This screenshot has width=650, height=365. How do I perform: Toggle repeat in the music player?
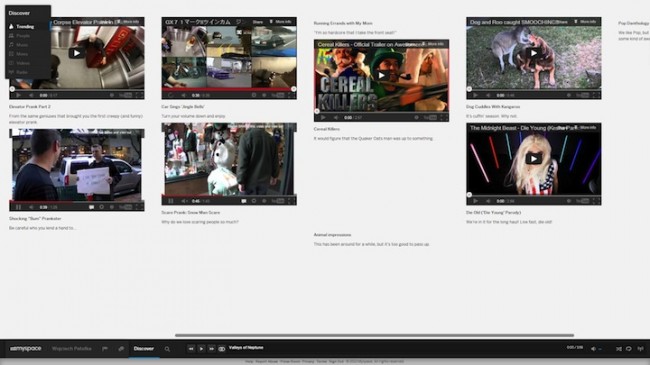pos(629,349)
